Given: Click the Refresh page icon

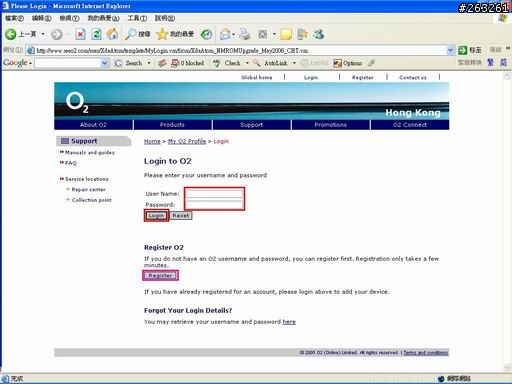Looking at the screenshot, I should [97, 34].
